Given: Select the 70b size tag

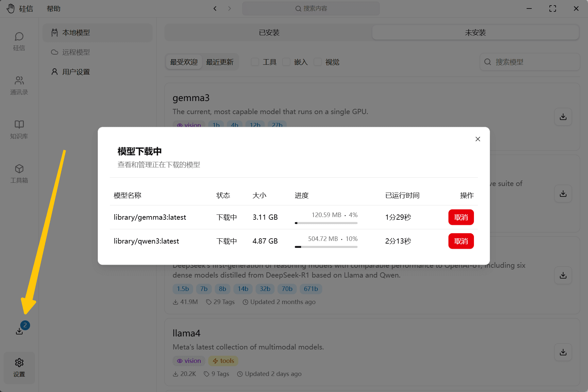Looking at the screenshot, I should click(x=287, y=289).
